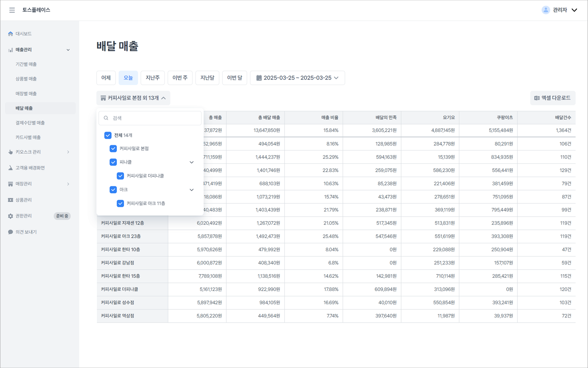Click the 커피사일로 지재센 12층 row
The height and width of the screenshot is (368, 588).
(336, 223)
